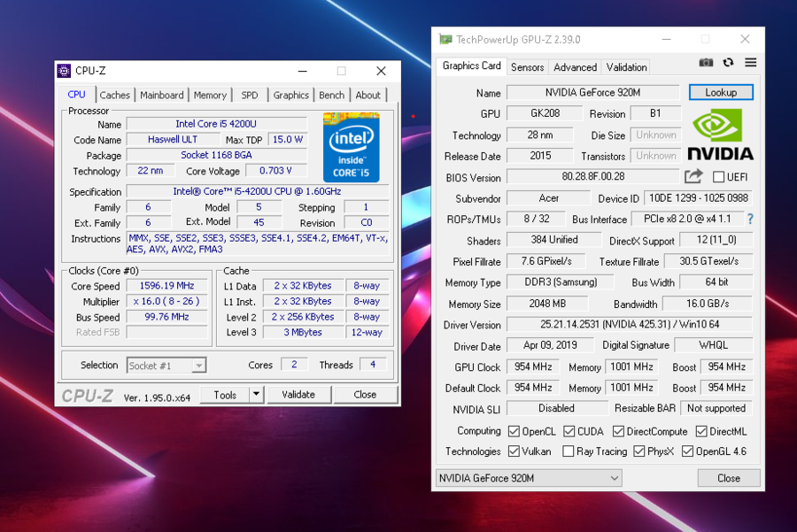
Task: Open the Socket #1 selection dropdown
Action: tap(166, 366)
